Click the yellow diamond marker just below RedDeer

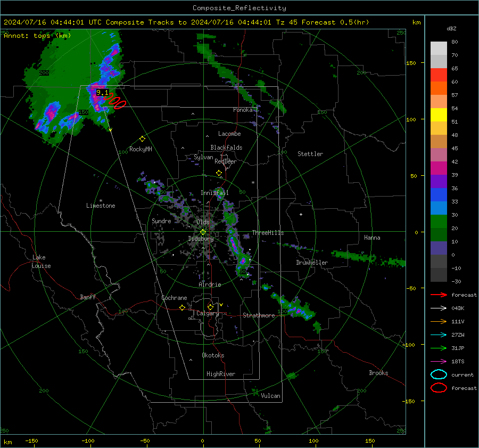(219, 173)
